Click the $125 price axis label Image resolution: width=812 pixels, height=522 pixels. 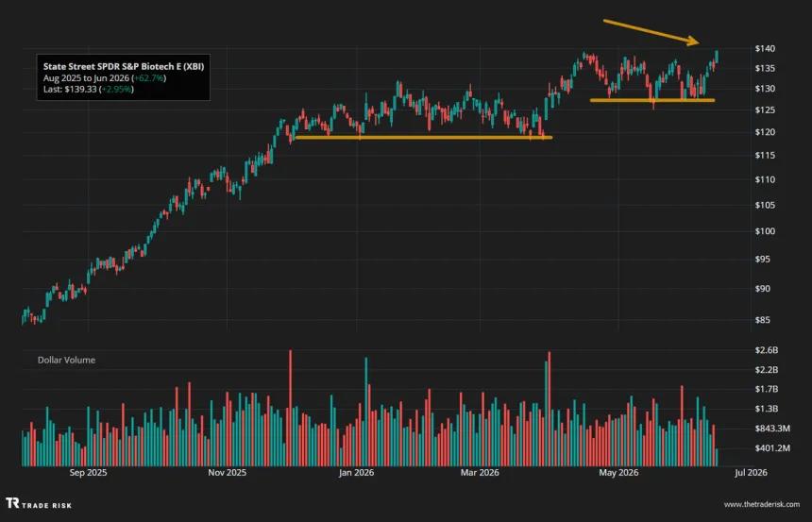(765, 109)
